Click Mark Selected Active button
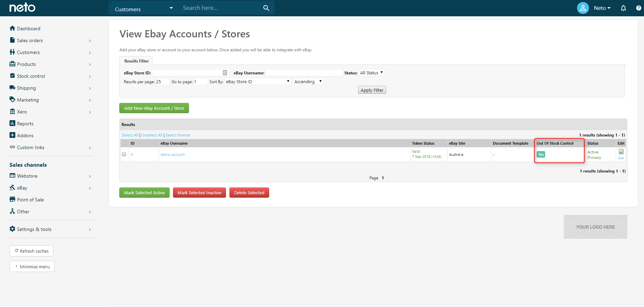Viewport: 644px width, 307px height. pos(144,193)
